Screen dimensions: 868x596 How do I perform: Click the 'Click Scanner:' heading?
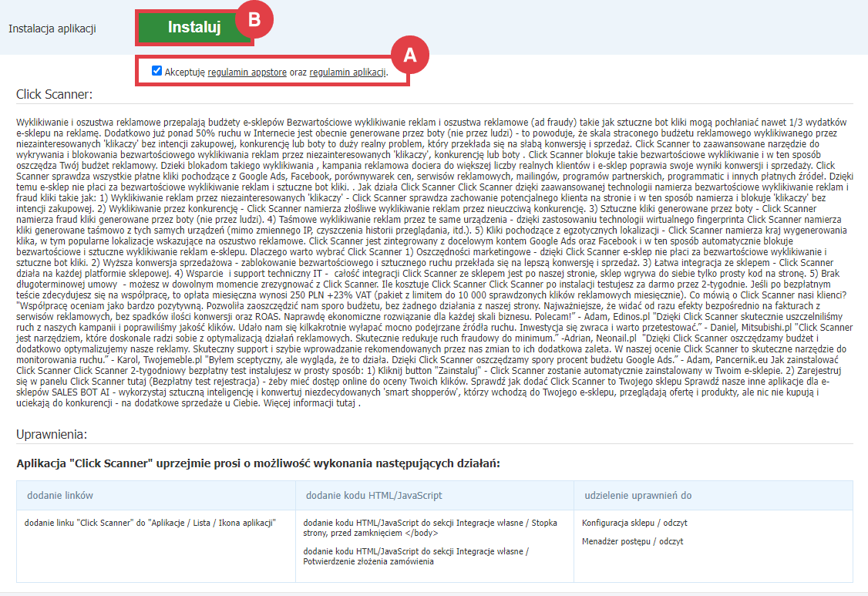click(54, 94)
